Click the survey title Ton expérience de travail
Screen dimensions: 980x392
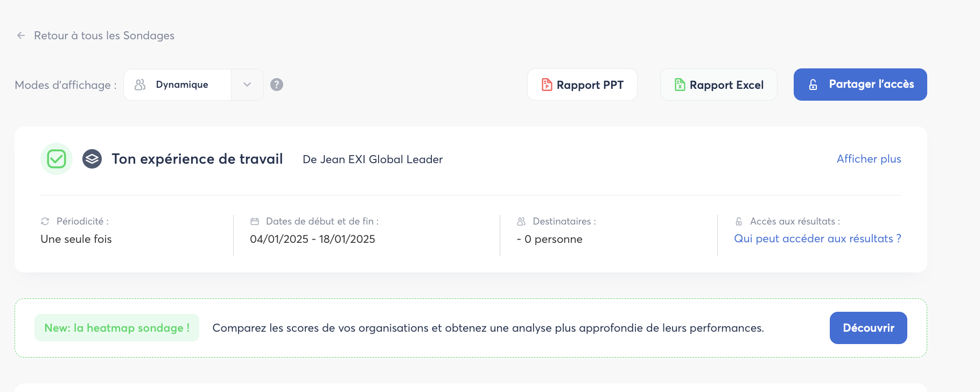pos(197,159)
